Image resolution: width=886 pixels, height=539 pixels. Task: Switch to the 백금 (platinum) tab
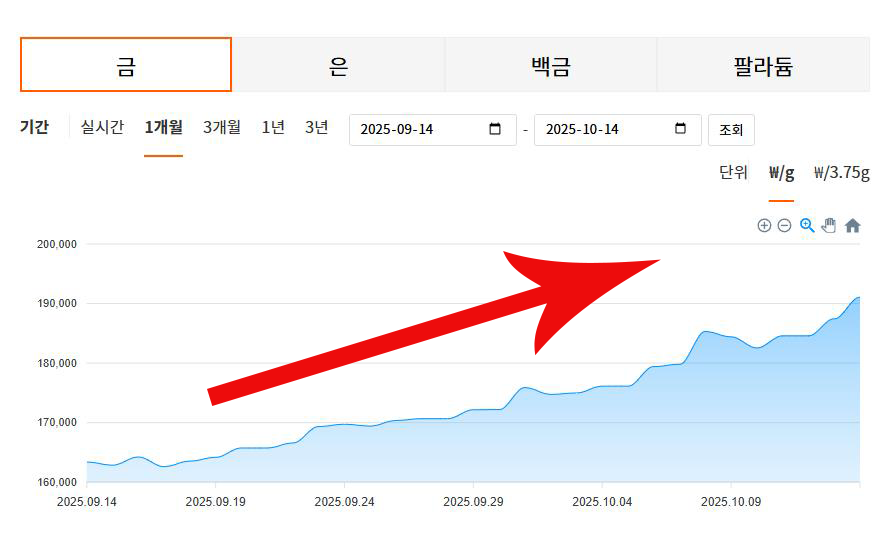pos(550,66)
